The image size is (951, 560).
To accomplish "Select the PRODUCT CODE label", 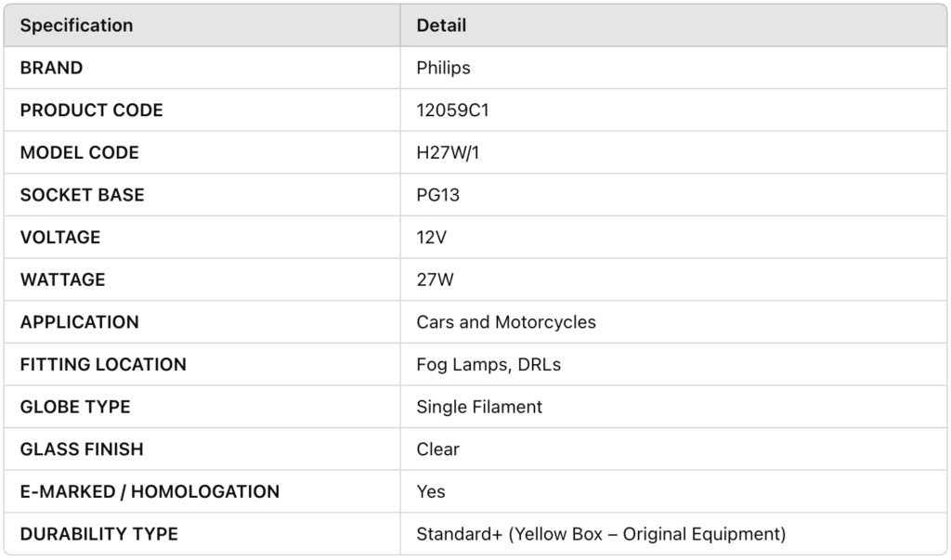I will click(92, 111).
